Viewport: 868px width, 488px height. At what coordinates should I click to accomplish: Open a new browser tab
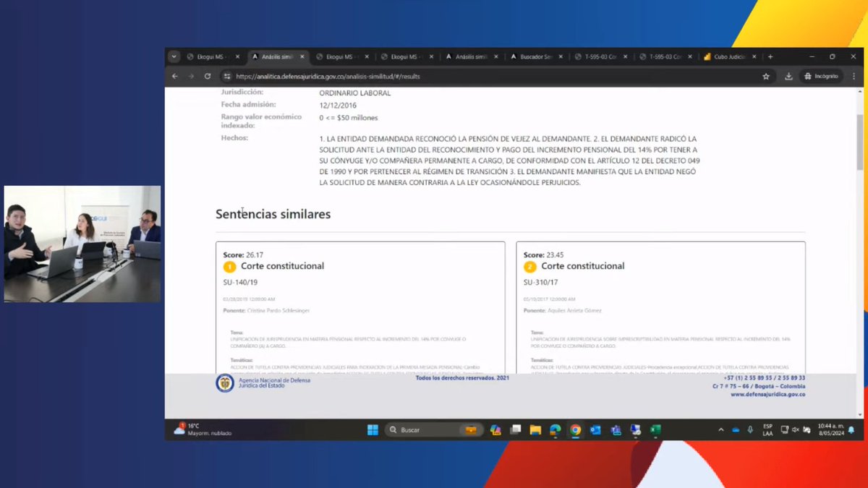pyautogui.click(x=770, y=56)
